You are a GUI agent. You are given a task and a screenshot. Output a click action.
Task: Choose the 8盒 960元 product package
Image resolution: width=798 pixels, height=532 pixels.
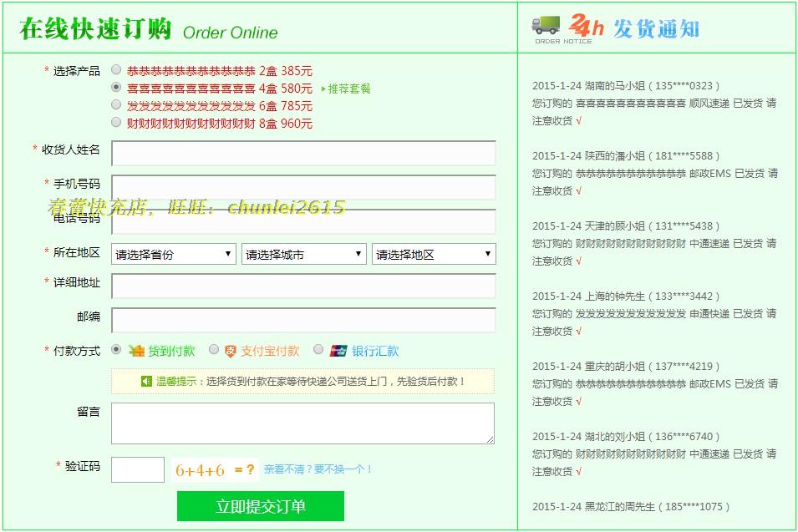click(116, 123)
